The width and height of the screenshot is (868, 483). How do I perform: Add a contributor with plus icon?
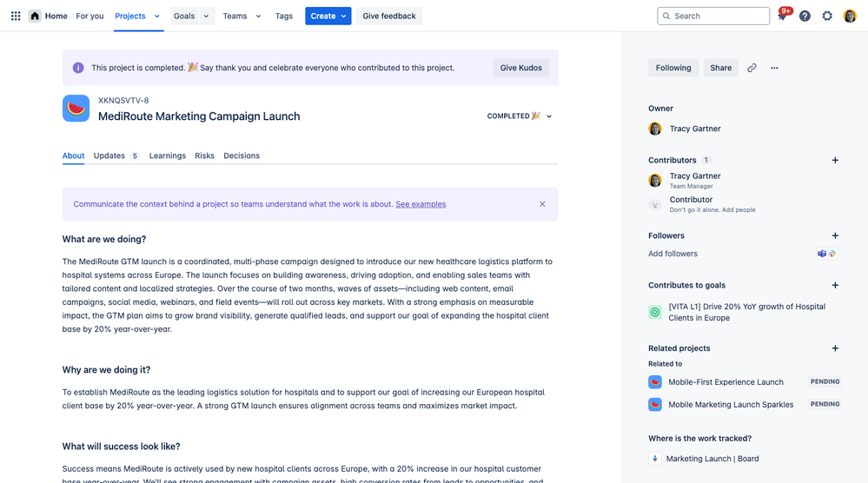[835, 161]
